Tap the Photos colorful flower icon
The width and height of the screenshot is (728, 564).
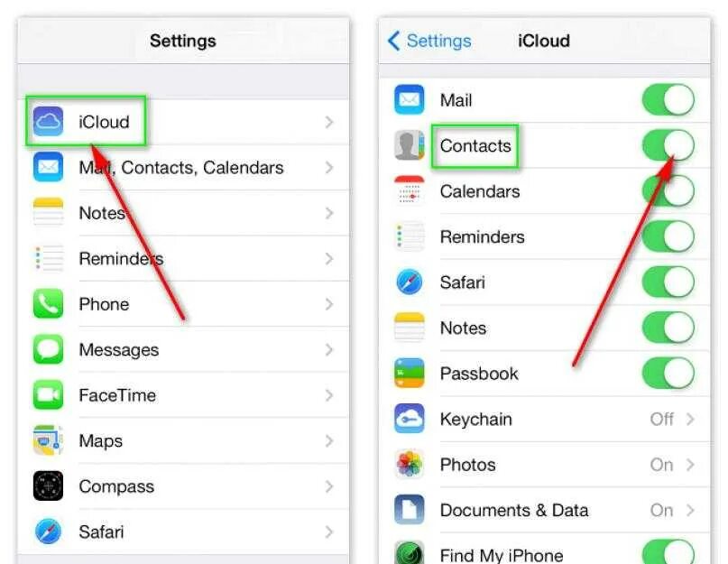pos(409,464)
